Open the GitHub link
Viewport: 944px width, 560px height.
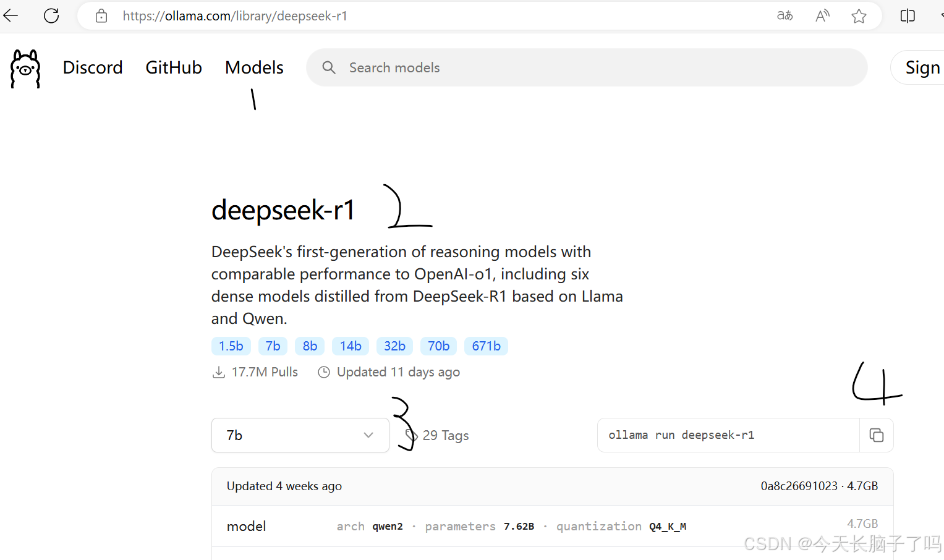click(x=174, y=67)
